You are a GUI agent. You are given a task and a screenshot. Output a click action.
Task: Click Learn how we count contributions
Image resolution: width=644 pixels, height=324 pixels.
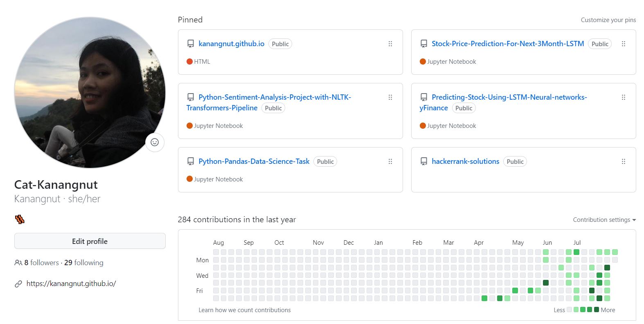pos(244,310)
